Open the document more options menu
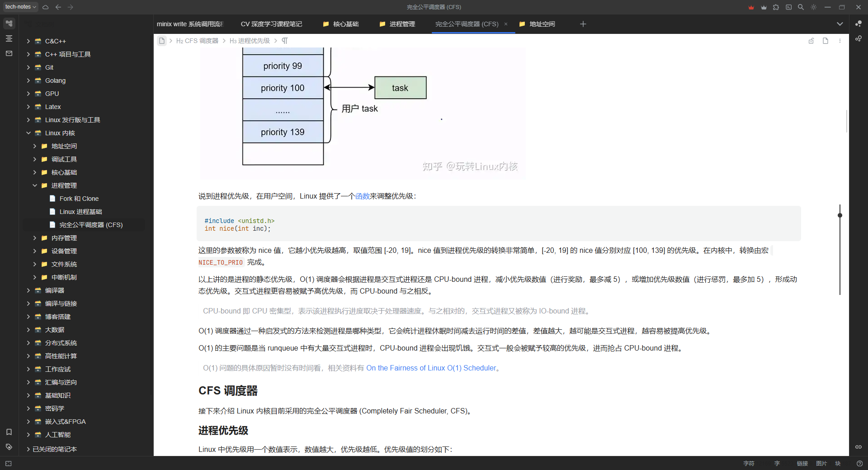Screen dimensions: 868x470 click(x=840, y=41)
